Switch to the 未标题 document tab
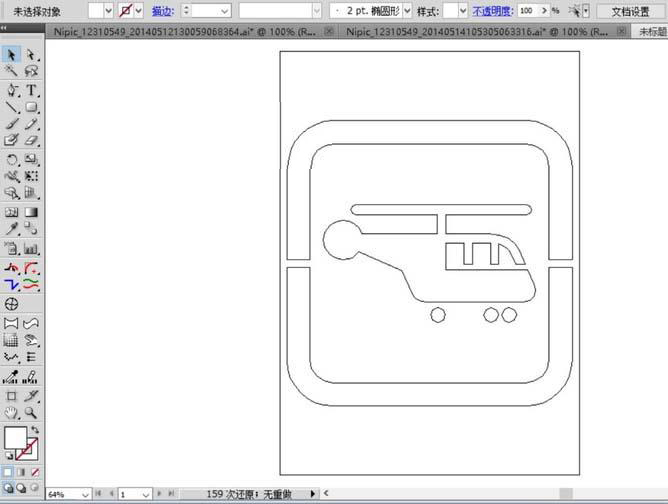Viewport: 668px width, 504px height. (x=651, y=32)
